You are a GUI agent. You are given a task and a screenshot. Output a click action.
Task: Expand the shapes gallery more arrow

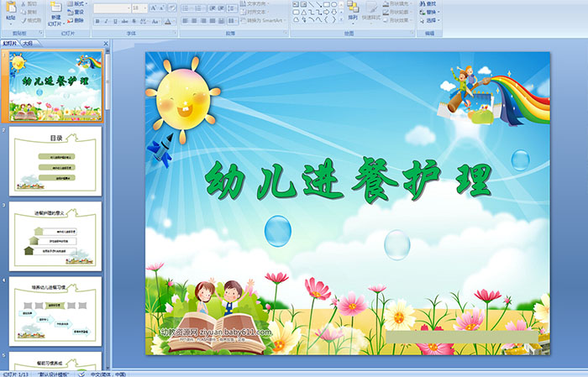pyautogui.click(x=341, y=19)
